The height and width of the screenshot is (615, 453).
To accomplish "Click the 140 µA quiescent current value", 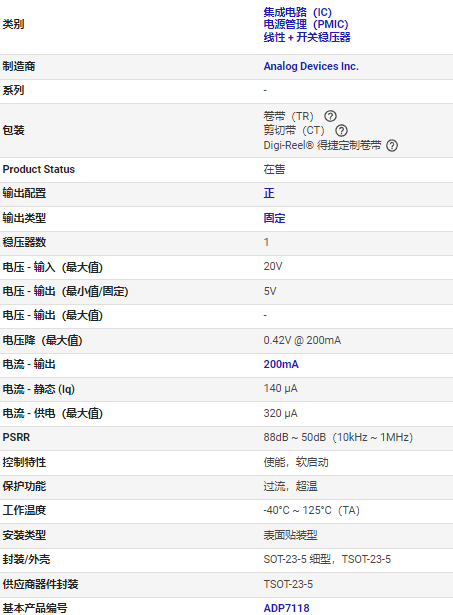I will (x=280, y=389).
